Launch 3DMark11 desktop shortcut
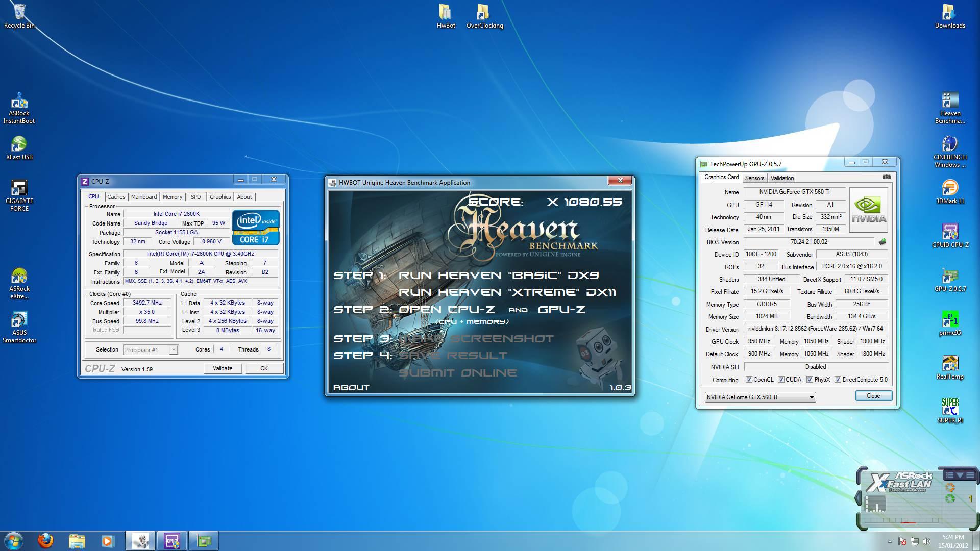The width and height of the screenshot is (980, 551). point(950,192)
